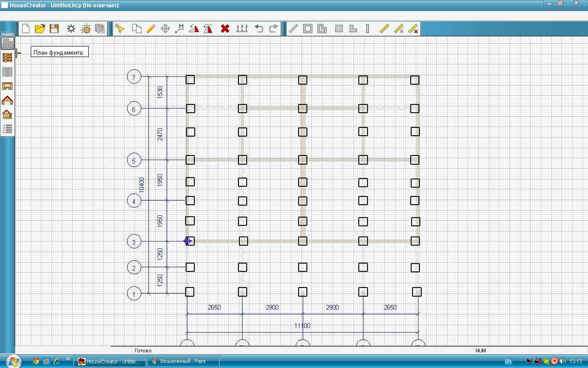Image resolution: width=588 pixels, height=368 pixels.
Task: Click the 'Готово' status bar text
Action: tap(143, 351)
